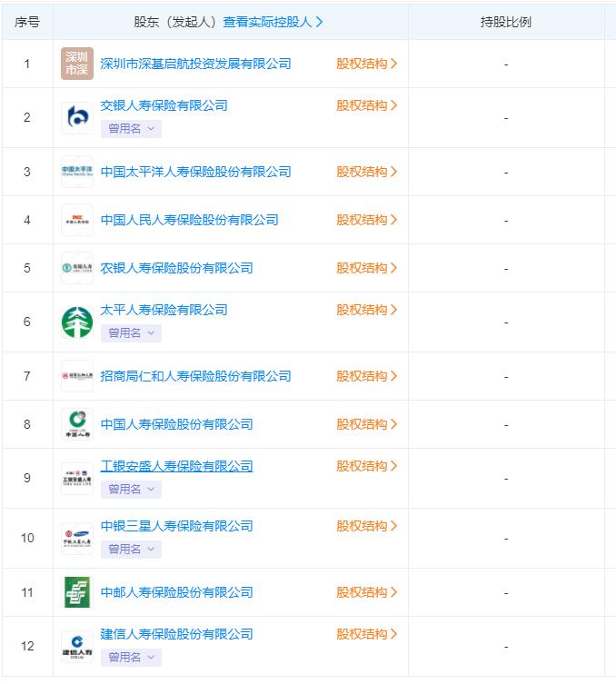Screen dimensions: 616x684
Task: Click the 序号 column header
Action: coord(27,22)
